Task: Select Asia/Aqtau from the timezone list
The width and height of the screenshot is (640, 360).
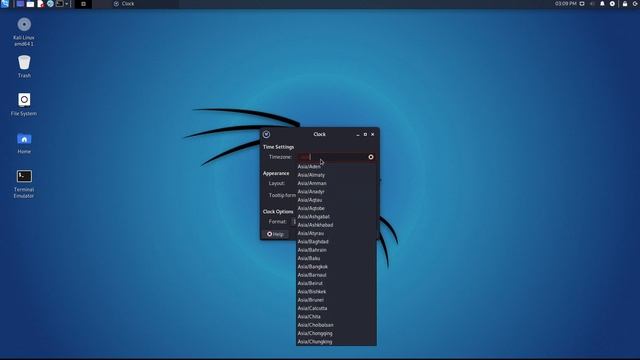Action: point(336,200)
